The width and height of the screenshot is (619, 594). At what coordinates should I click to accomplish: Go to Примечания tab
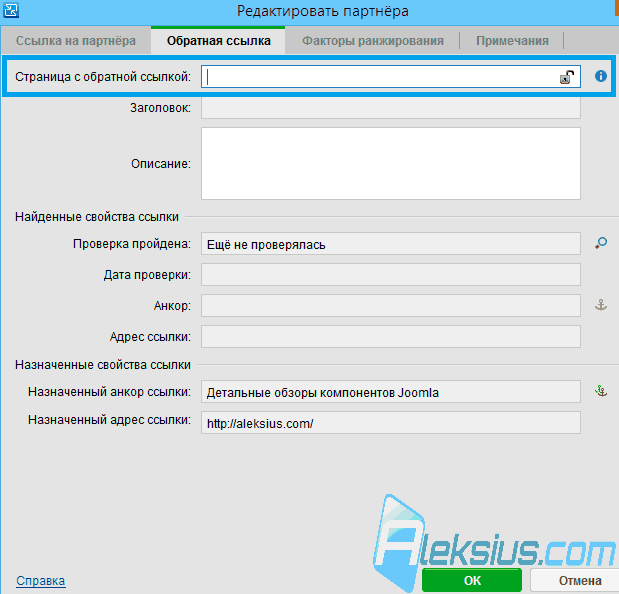pos(512,40)
